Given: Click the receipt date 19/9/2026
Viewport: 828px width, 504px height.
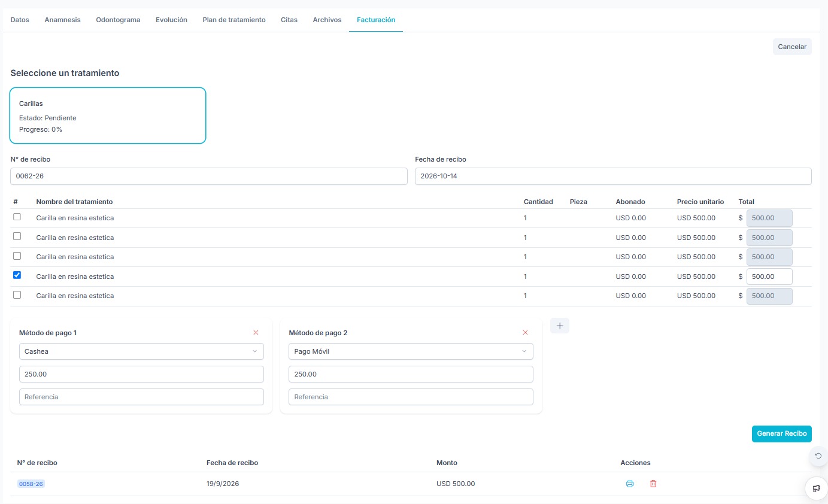Looking at the screenshot, I should [x=223, y=484].
